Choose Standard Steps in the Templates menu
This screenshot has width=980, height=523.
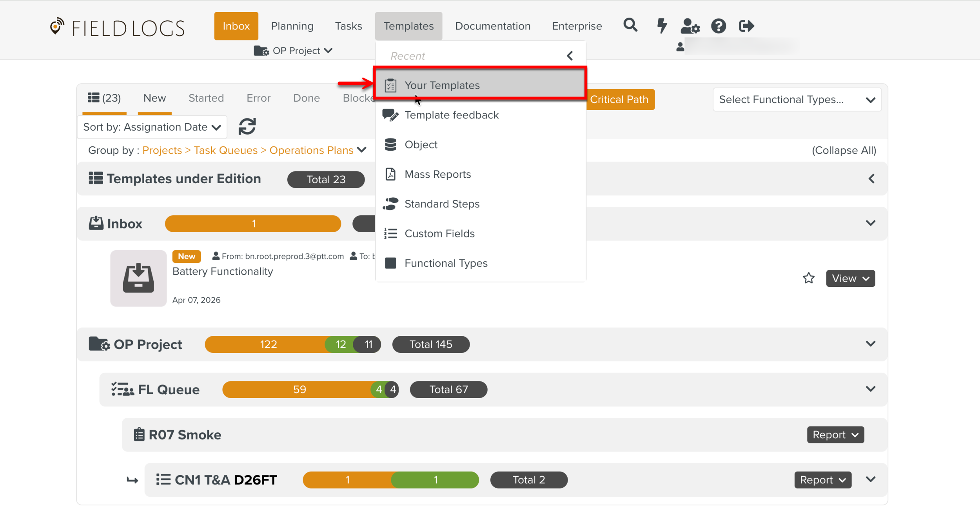click(442, 204)
